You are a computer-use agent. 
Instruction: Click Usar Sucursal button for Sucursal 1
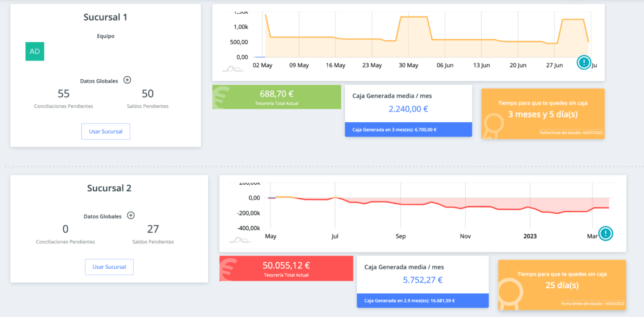point(105,132)
